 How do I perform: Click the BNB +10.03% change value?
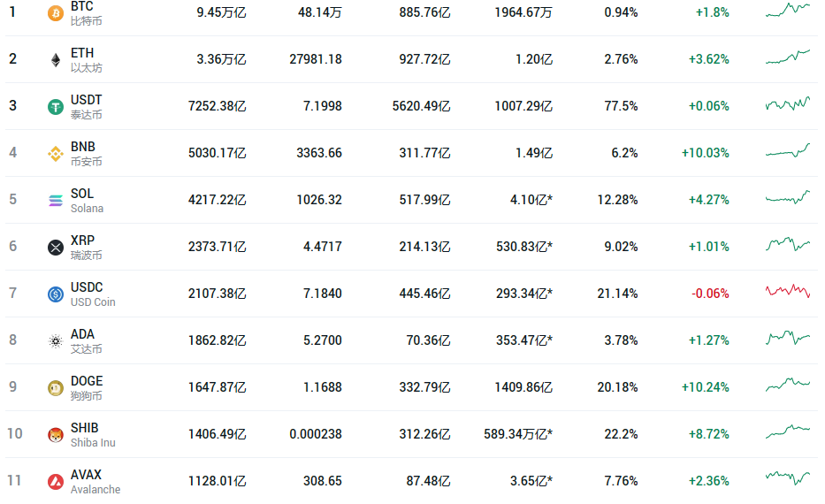coord(705,153)
